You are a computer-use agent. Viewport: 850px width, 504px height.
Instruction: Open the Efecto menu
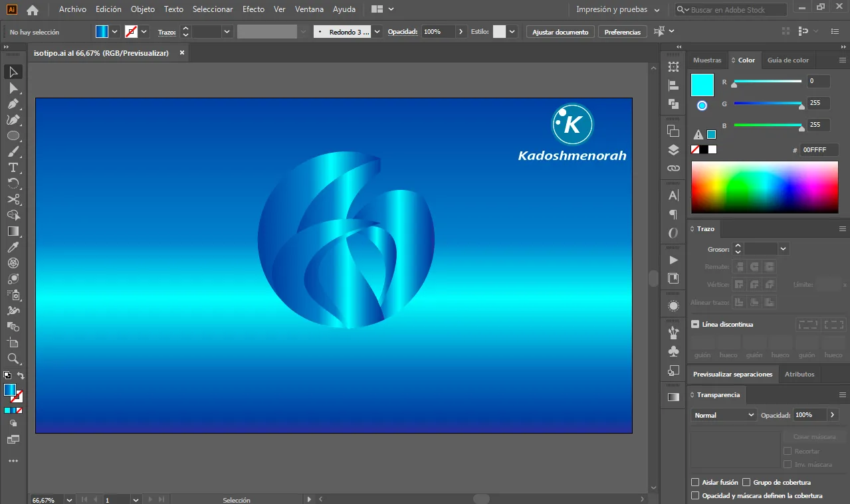253,9
